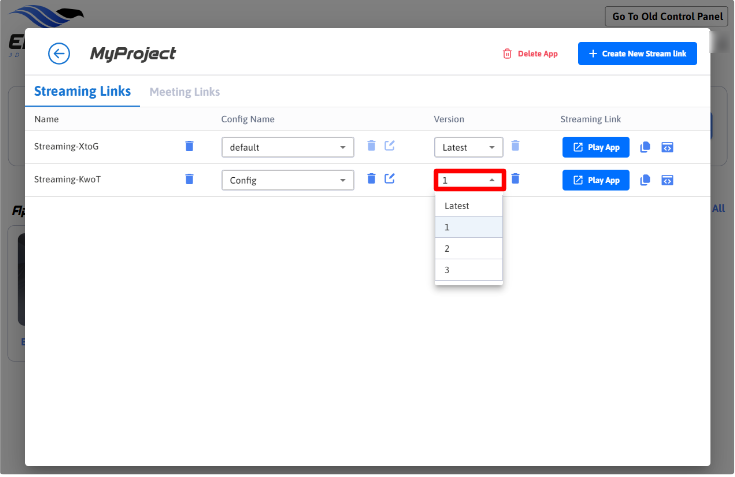Copy the Streaming-KwoT streaming link
The width and height of the screenshot is (735, 477).
pos(645,180)
